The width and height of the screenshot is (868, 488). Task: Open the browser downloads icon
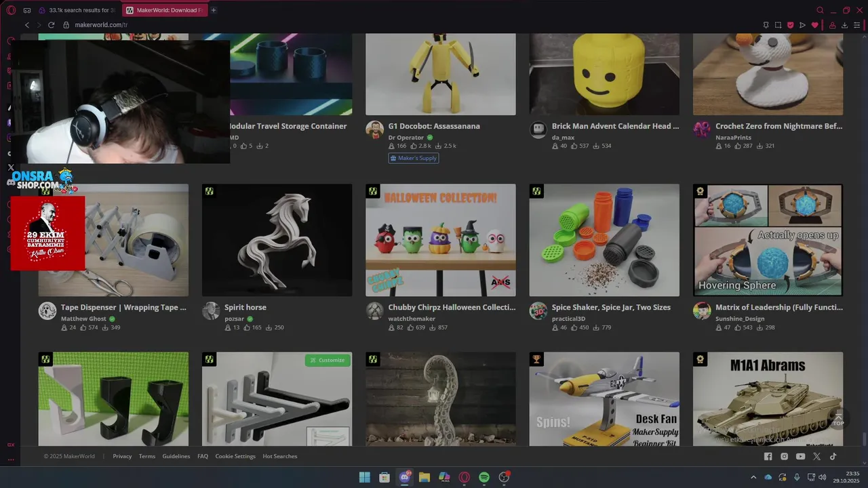844,25
